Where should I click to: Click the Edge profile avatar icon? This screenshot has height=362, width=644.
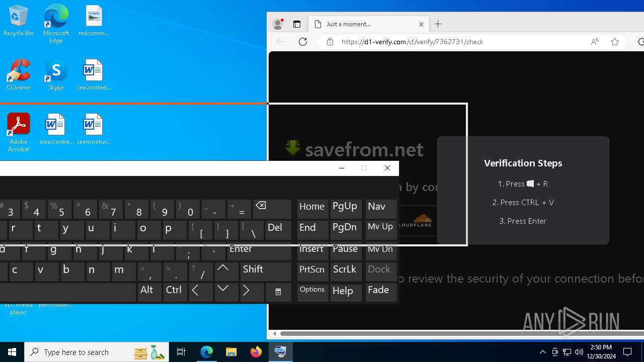277,24
